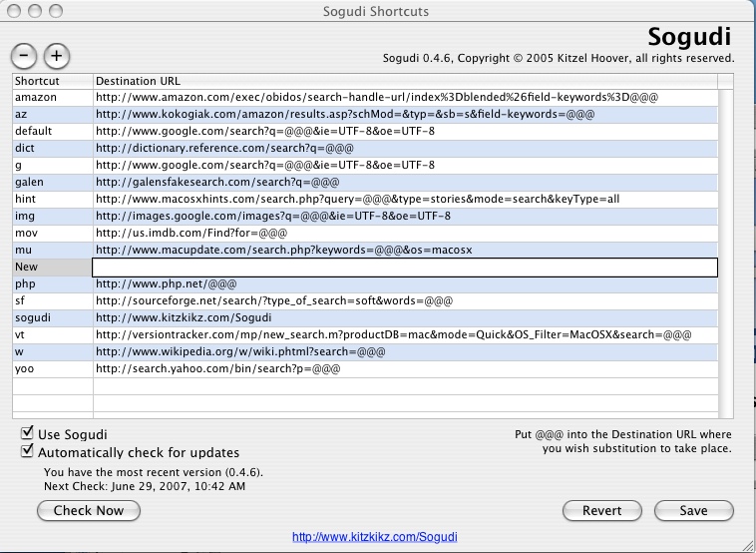This screenshot has width=756, height=553.
Task: Select the g shortcut cell
Action: 53,165
